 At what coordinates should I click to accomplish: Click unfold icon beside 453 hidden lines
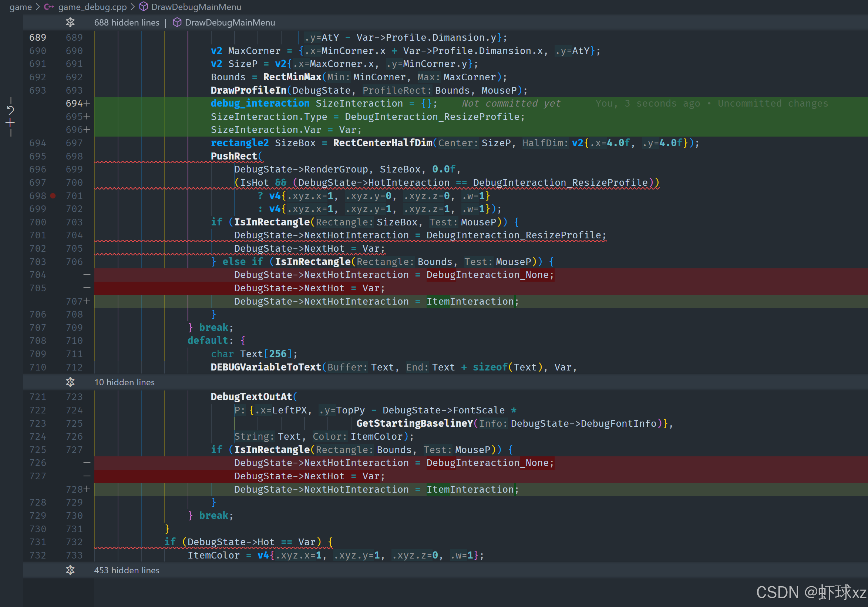[70, 570]
